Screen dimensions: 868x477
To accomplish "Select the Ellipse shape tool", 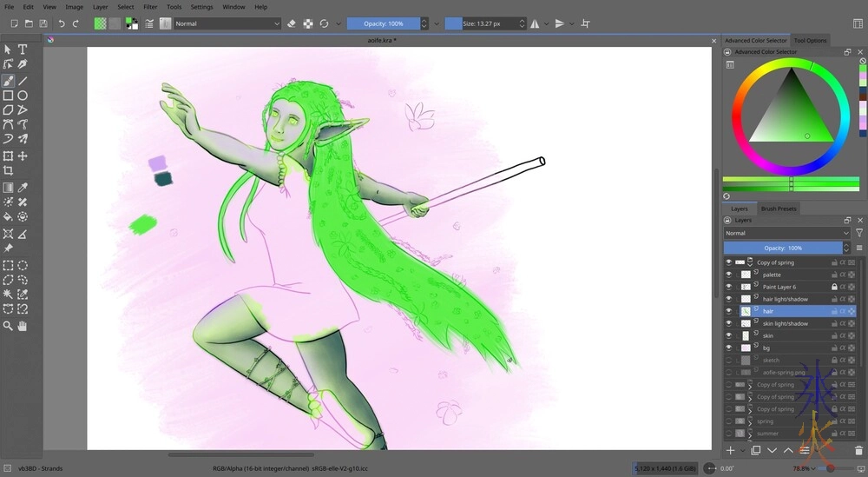I will (x=23, y=96).
